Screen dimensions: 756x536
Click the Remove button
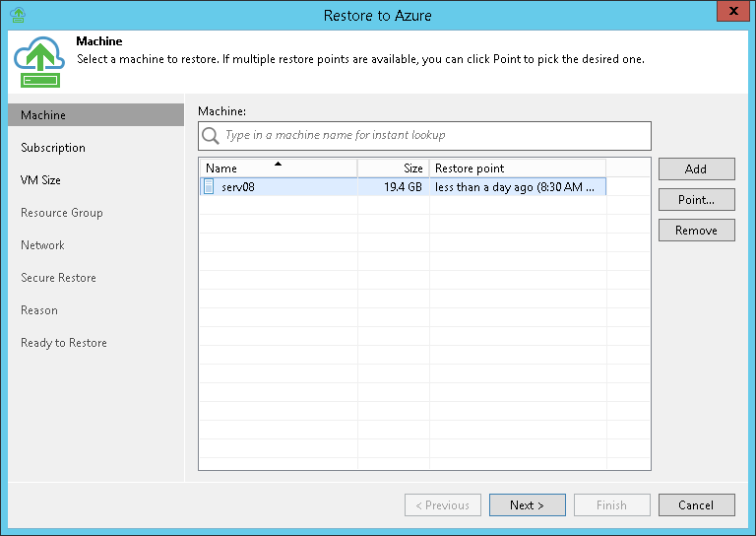click(696, 231)
